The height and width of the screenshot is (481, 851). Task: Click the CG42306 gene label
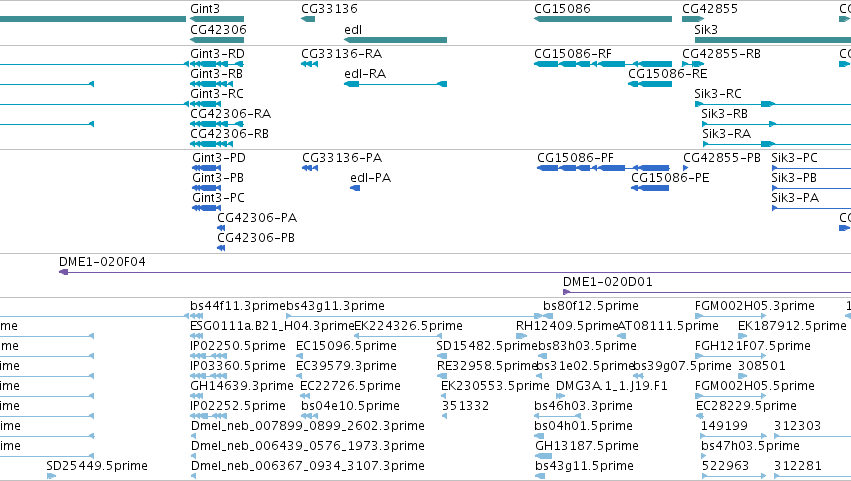218,29
